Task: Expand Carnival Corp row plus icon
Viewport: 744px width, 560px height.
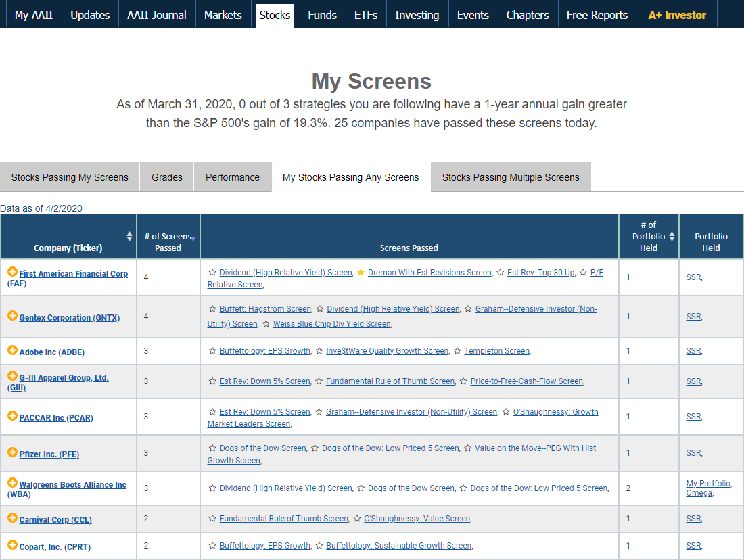Action: [12, 518]
